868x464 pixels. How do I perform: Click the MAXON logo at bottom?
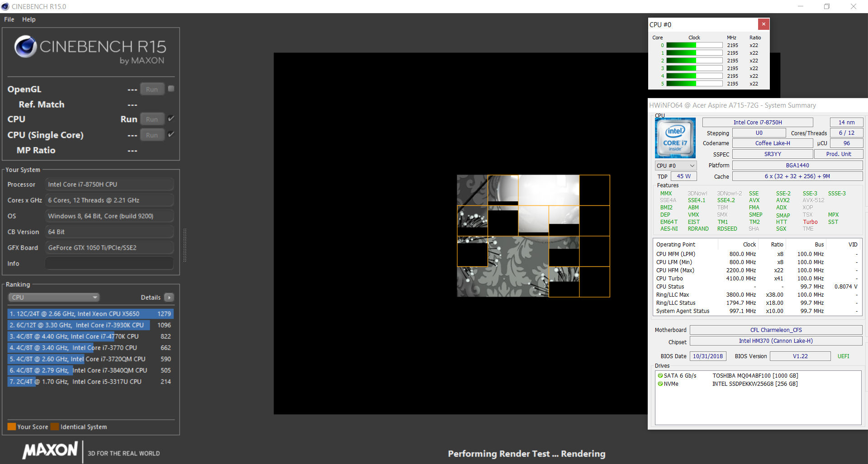pos(50,450)
